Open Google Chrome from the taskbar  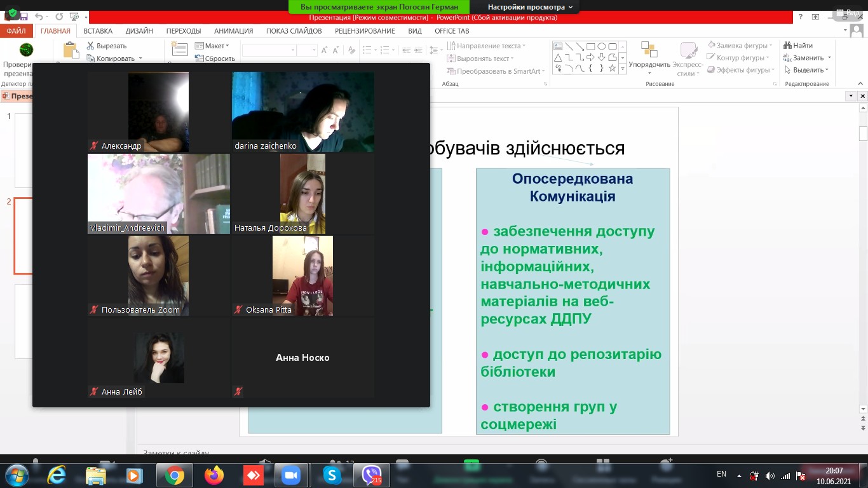coord(175,475)
